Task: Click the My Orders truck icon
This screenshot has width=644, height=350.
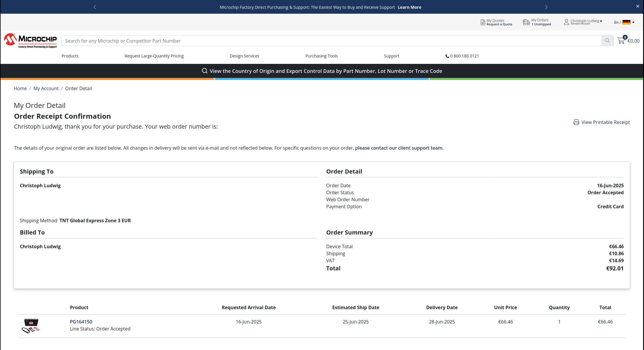Action: tap(526, 22)
